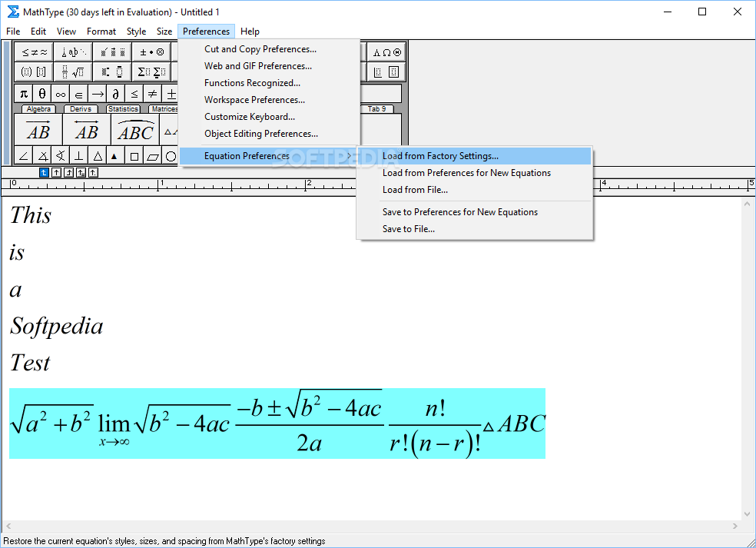
Task: Insert the parallelogram symbol
Action: point(152,156)
